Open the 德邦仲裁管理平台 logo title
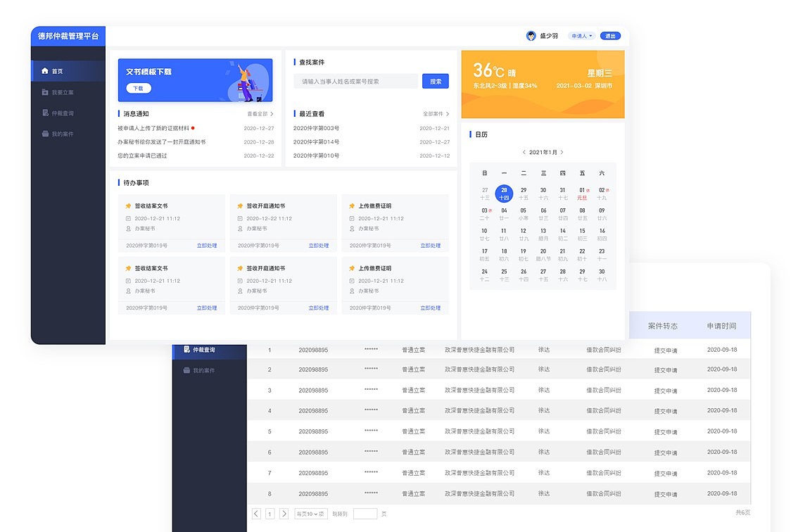This screenshot has width=798, height=532. (68, 36)
